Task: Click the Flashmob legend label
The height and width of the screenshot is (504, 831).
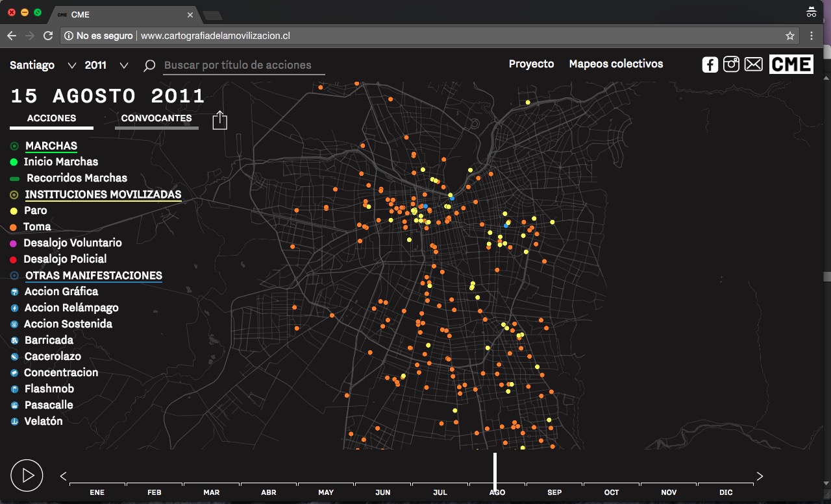Action: pyautogui.click(x=49, y=389)
